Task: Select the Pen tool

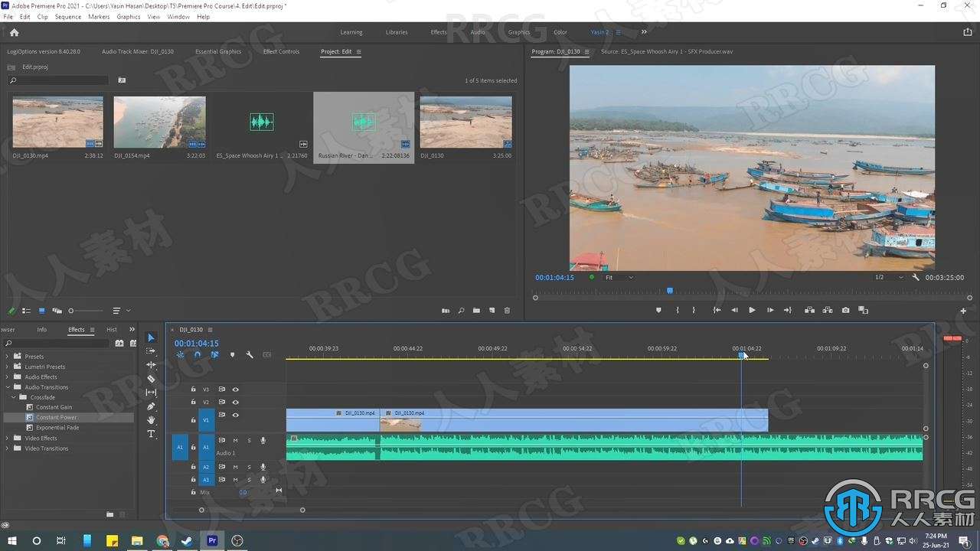Action: pyautogui.click(x=151, y=406)
